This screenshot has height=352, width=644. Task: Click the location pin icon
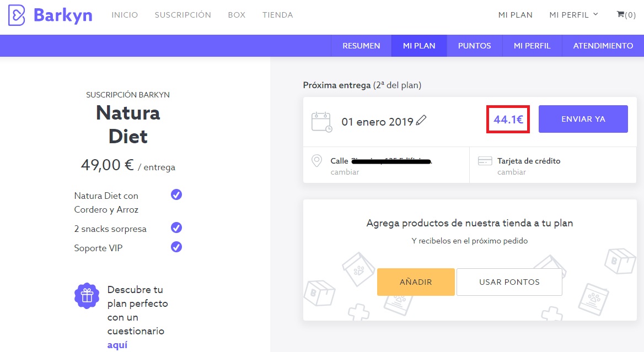[x=317, y=161]
